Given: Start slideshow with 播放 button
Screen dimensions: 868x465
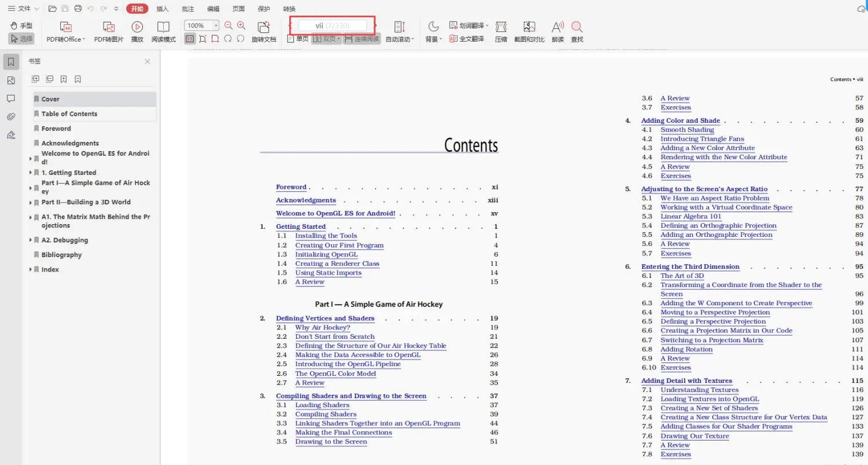Looking at the screenshot, I should click(x=137, y=32).
